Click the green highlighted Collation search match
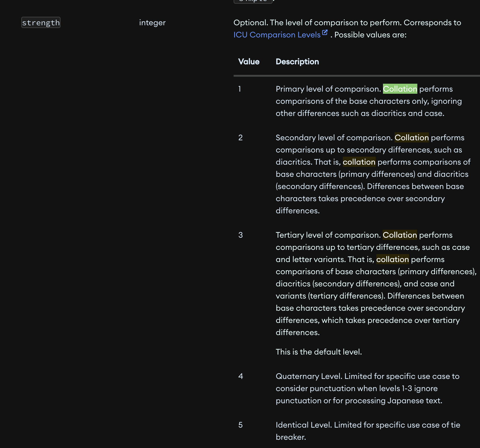This screenshot has width=480, height=448. [400, 89]
